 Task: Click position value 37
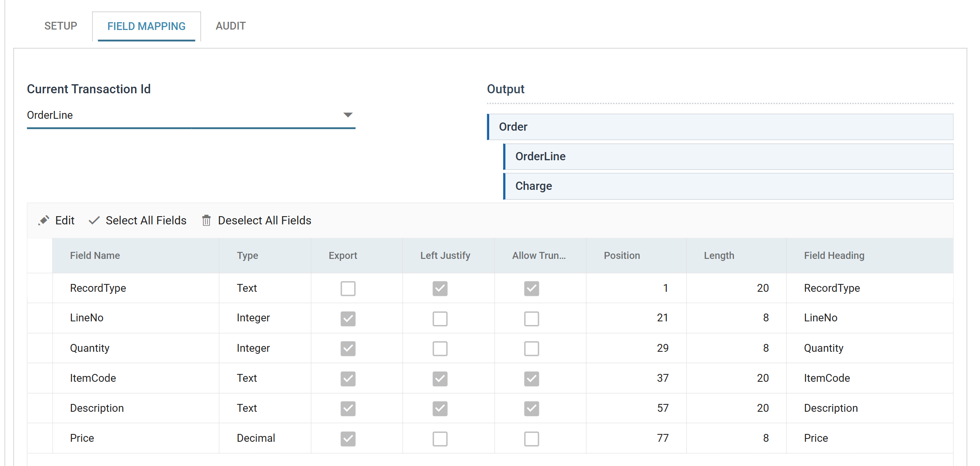click(x=663, y=378)
